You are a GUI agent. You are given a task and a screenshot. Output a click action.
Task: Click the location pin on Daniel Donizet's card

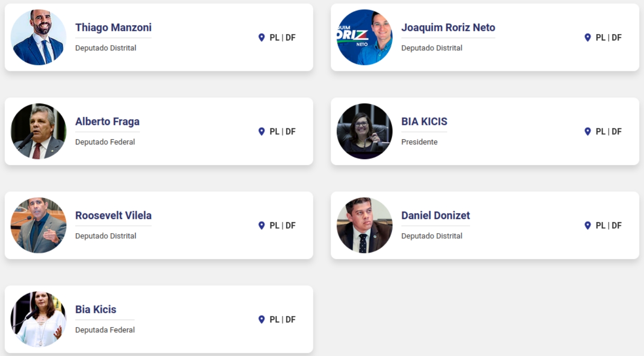587,225
